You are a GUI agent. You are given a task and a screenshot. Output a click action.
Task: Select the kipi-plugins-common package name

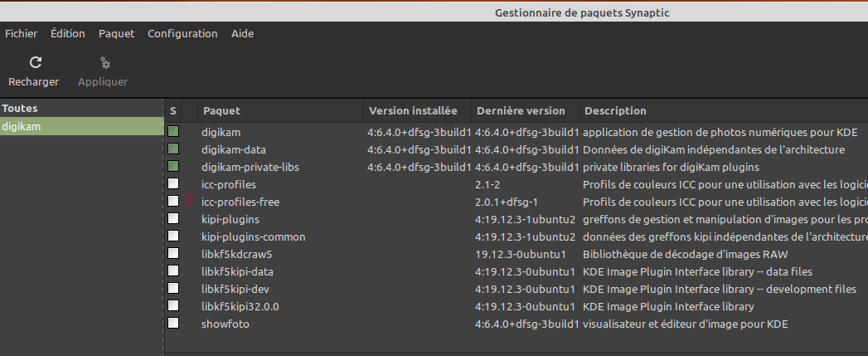254,237
